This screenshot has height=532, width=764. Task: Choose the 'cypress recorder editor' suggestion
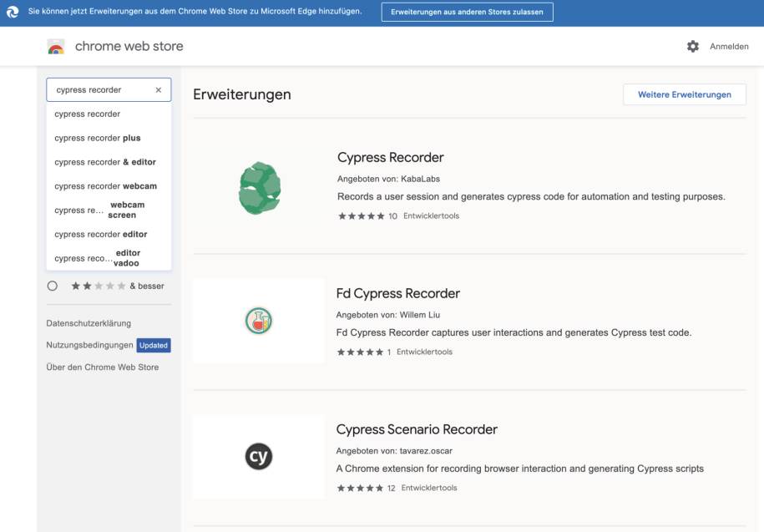[x=109, y=235]
